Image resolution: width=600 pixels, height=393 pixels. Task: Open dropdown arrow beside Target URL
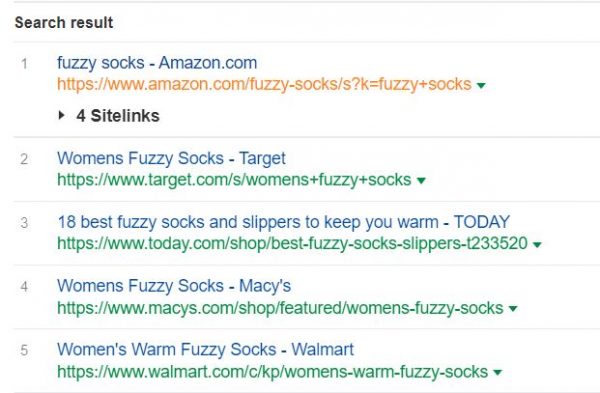[x=421, y=181]
